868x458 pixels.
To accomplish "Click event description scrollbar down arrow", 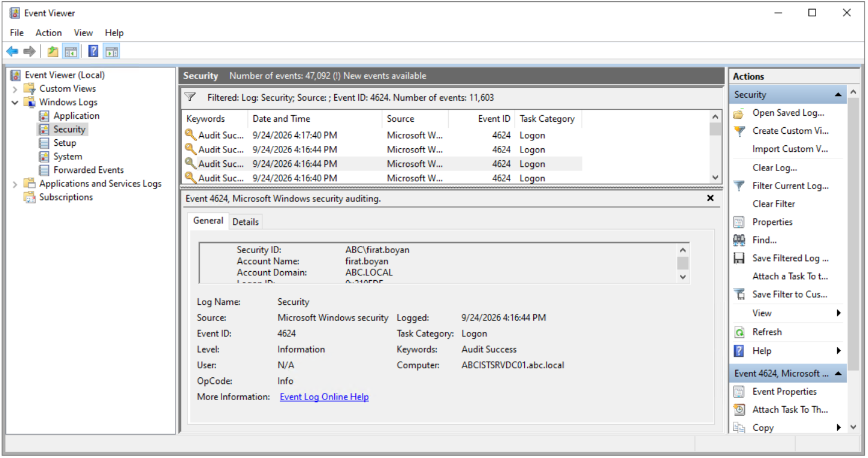I will click(683, 277).
